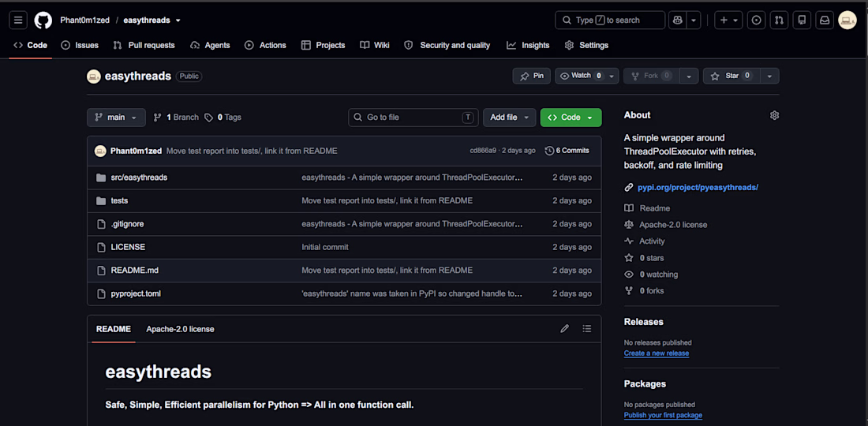The width and height of the screenshot is (868, 426).
Task: Open the Add file dropdown
Action: tap(509, 118)
